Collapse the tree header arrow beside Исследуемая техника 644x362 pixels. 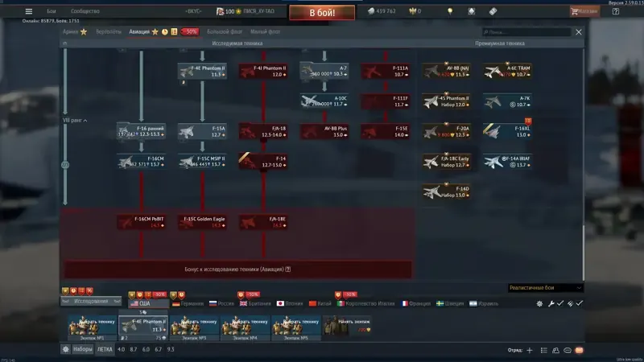tap(65, 43)
